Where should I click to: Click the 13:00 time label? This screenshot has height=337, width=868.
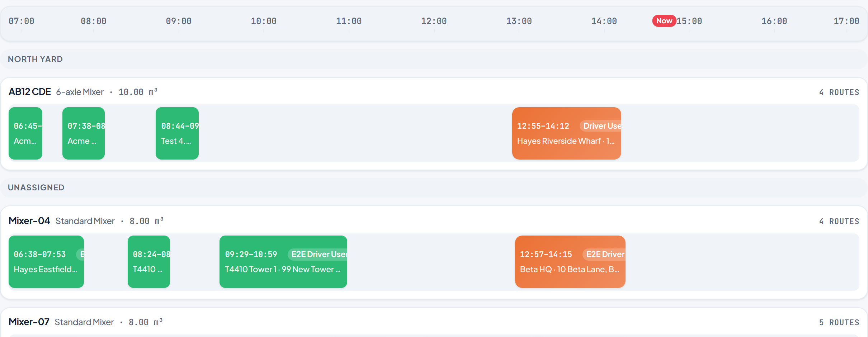(519, 21)
